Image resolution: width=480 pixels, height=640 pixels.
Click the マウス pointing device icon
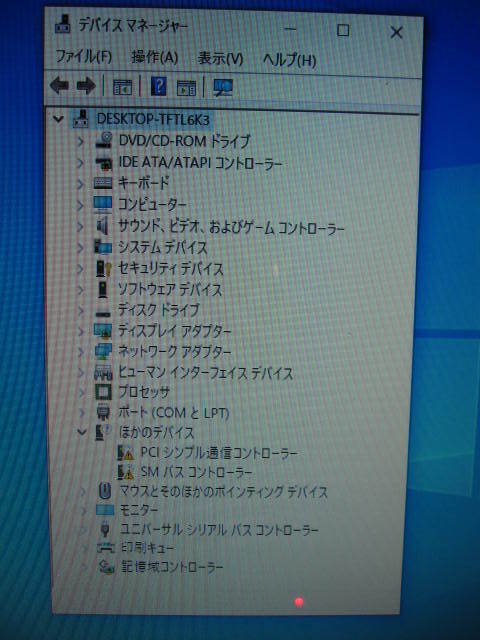tap(105, 491)
